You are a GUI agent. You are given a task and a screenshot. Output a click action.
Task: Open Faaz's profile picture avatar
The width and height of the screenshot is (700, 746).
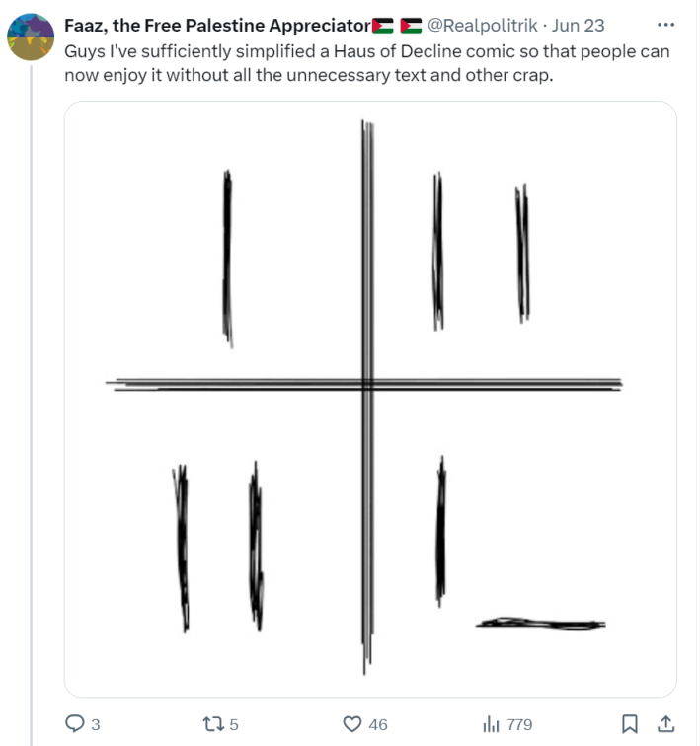tap(31, 37)
